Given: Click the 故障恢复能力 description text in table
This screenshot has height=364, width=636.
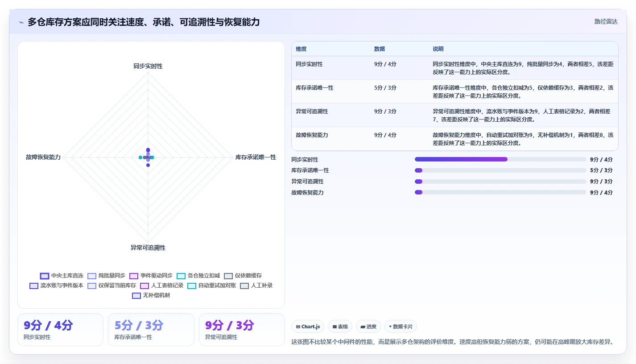Looking at the screenshot, I should 523,139.
